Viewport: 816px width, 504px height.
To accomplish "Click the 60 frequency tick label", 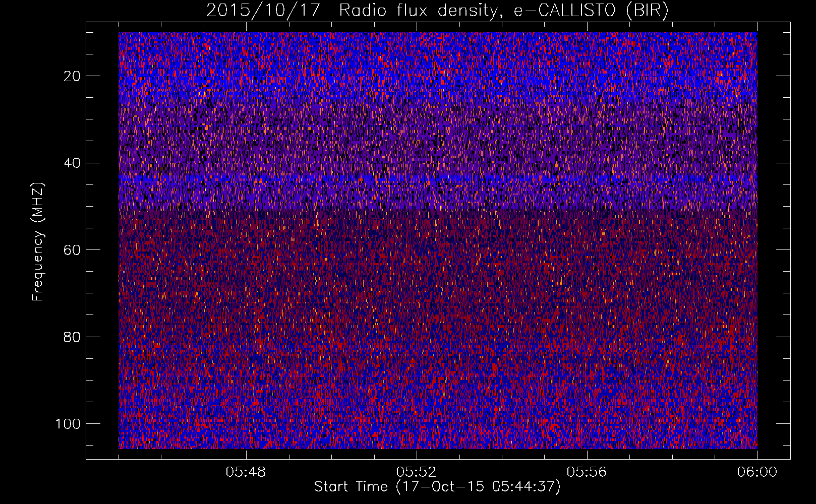I will pyautogui.click(x=73, y=250).
